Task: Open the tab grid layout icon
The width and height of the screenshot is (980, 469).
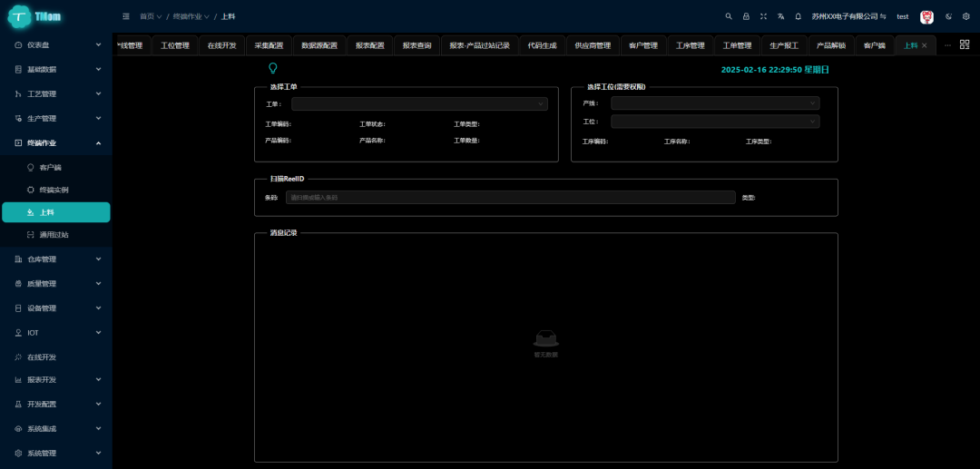Action: click(x=965, y=44)
